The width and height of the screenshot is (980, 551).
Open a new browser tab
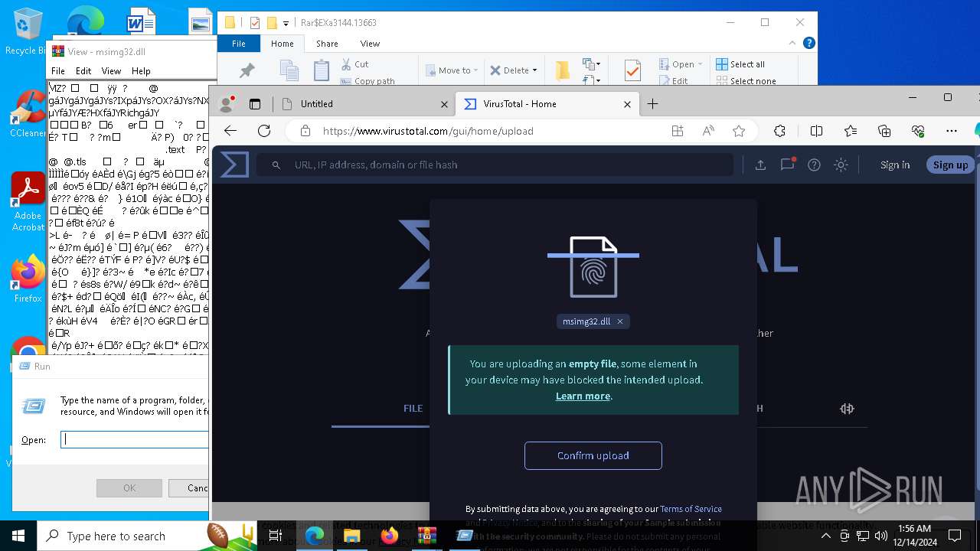point(652,104)
